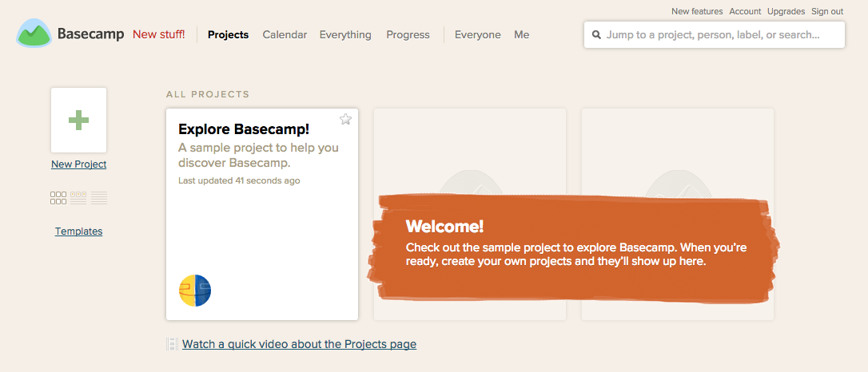This screenshot has width=868, height=372.
Task: Watch a quick video about Projects page
Action: tap(299, 344)
